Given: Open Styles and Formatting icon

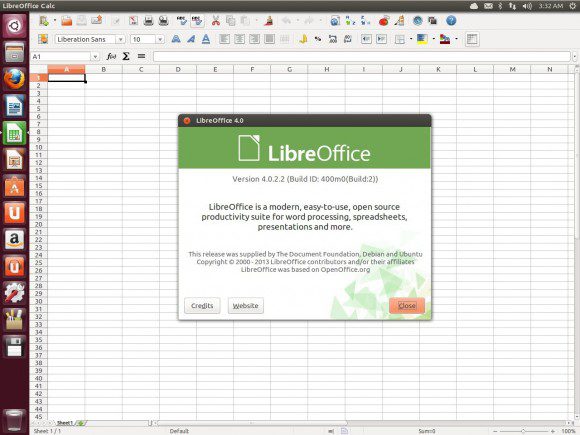Looking at the screenshot, I should pos(43,39).
